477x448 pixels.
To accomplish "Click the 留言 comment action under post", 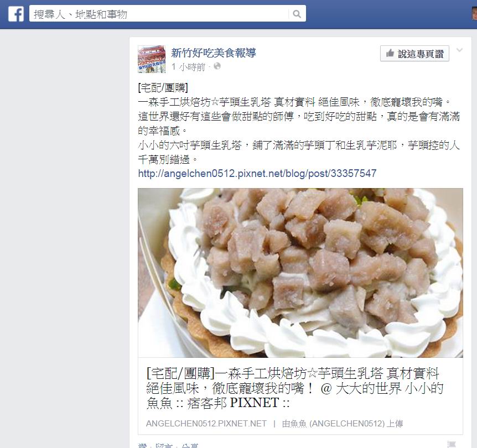I will pyautogui.click(x=164, y=446).
